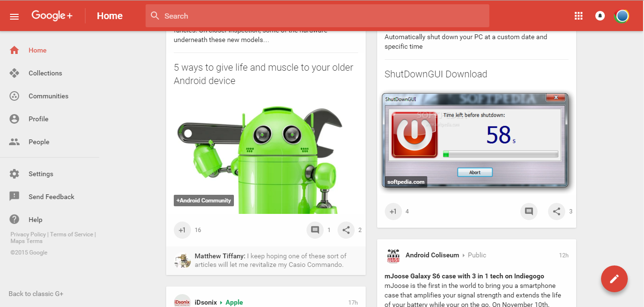Plus-one the Android device article

coord(182,230)
